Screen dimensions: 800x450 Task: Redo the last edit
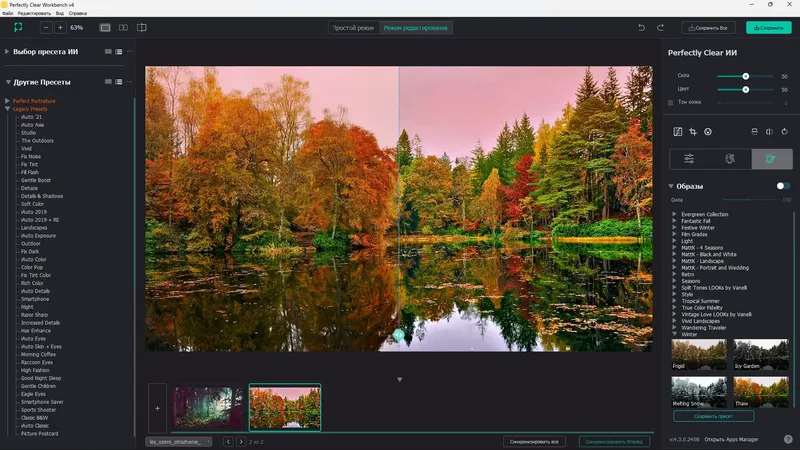pyautogui.click(x=660, y=28)
